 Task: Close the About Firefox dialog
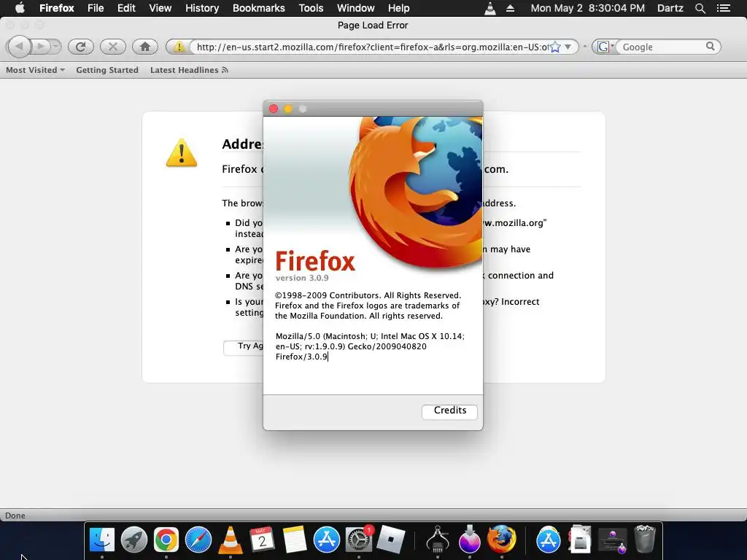274,109
